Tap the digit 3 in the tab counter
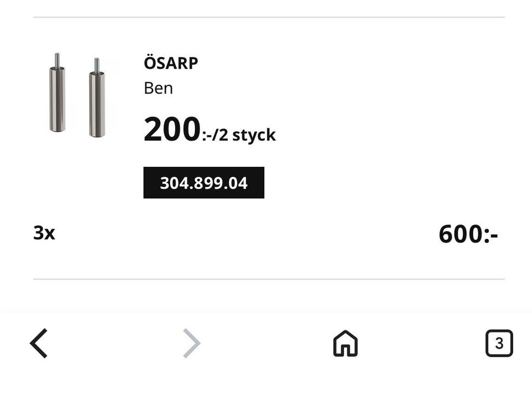 499,344
